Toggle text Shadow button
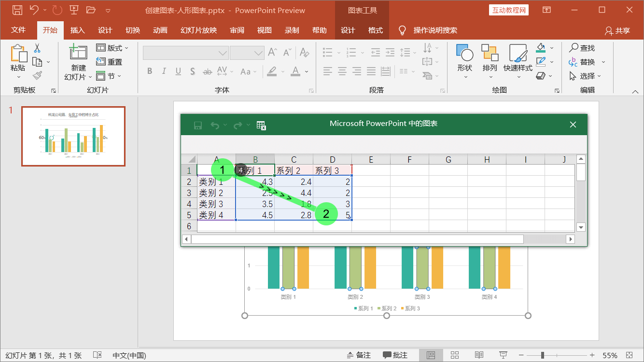Viewport: 644px width, 362px height. (x=193, y=71)
